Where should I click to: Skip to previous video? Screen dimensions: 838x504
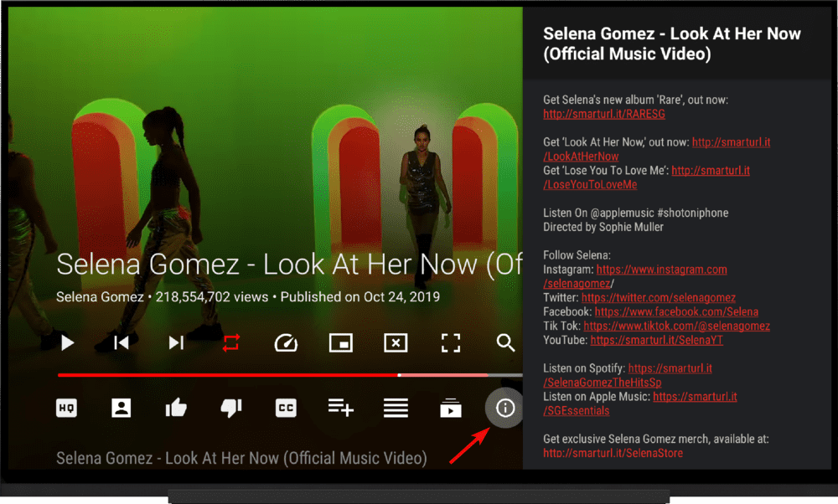click(122, 342)
